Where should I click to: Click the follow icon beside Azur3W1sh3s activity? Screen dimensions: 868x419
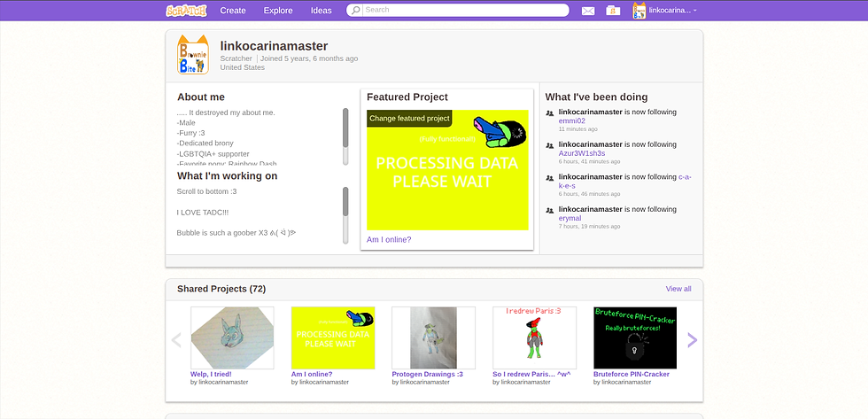[550, 145]
